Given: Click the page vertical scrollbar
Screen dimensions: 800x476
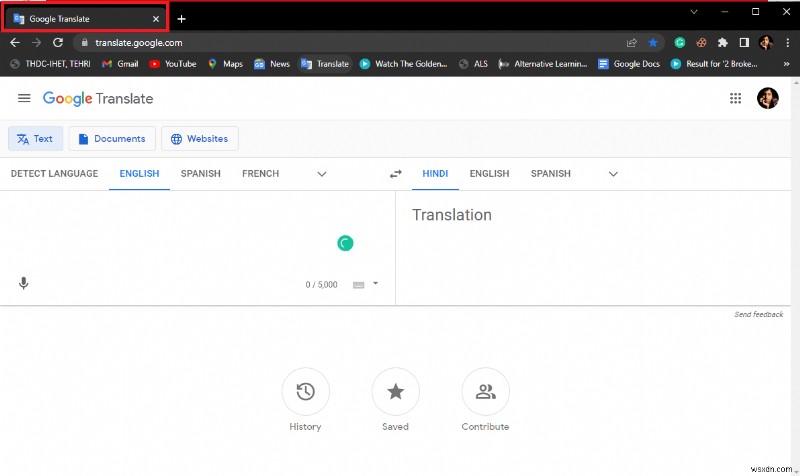Looking at the screenshot, I should [x=795, y=275].
